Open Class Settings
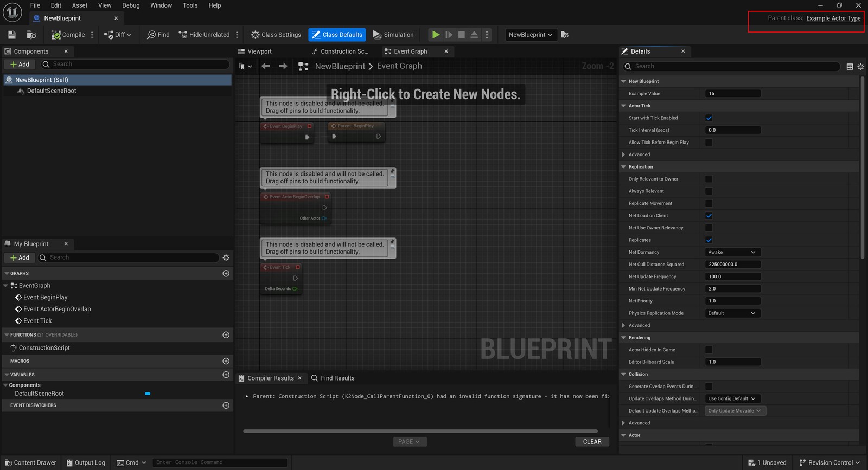The height and width of the screenshot is (470, 868). [276, 35]
